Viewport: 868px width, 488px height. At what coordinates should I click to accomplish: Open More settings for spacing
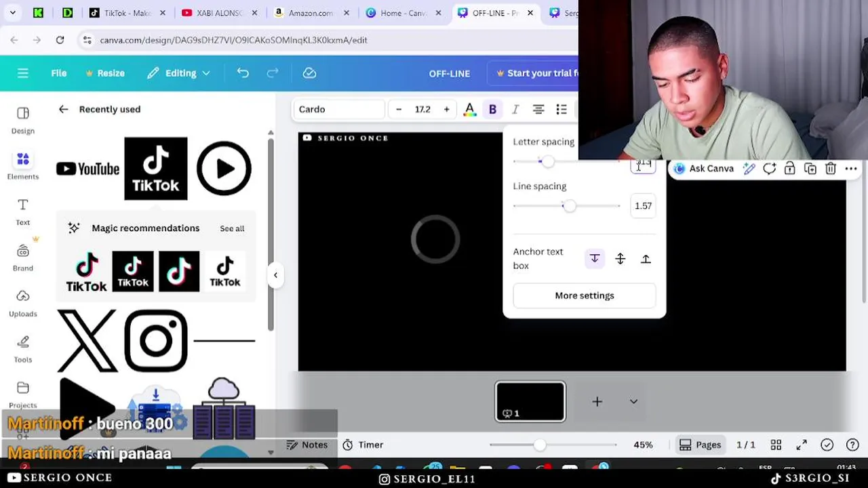coord(585,296)
